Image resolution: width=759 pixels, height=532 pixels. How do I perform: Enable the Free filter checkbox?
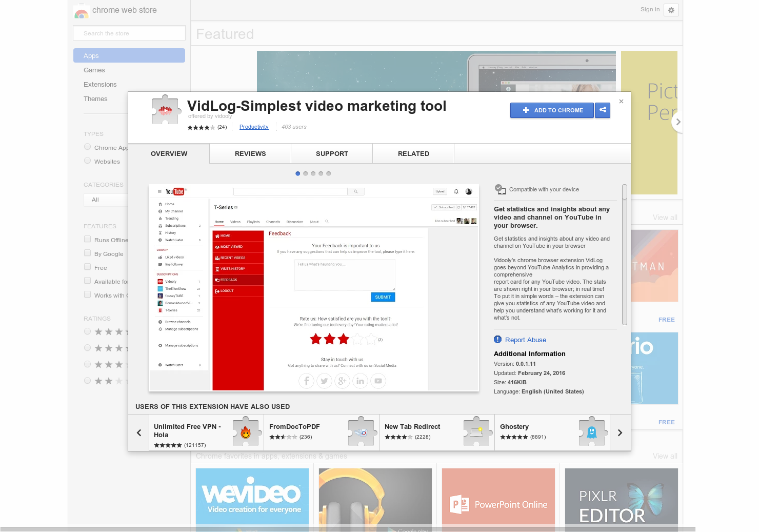pos(87,267)
